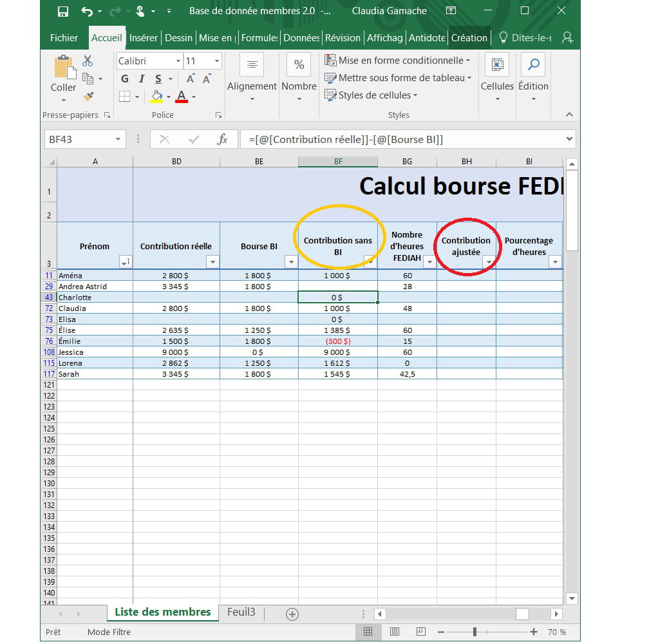
Task: Decrease the font size
Action: point(207,79)
